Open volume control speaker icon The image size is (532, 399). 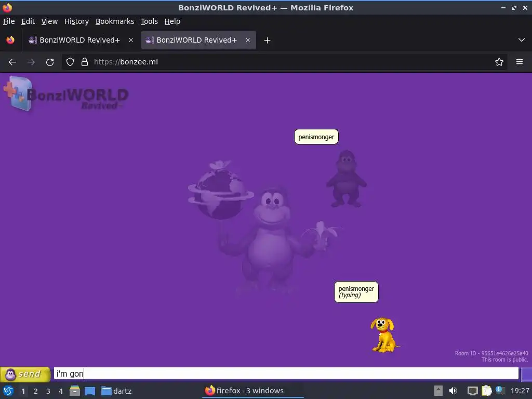tap(453, 391)
